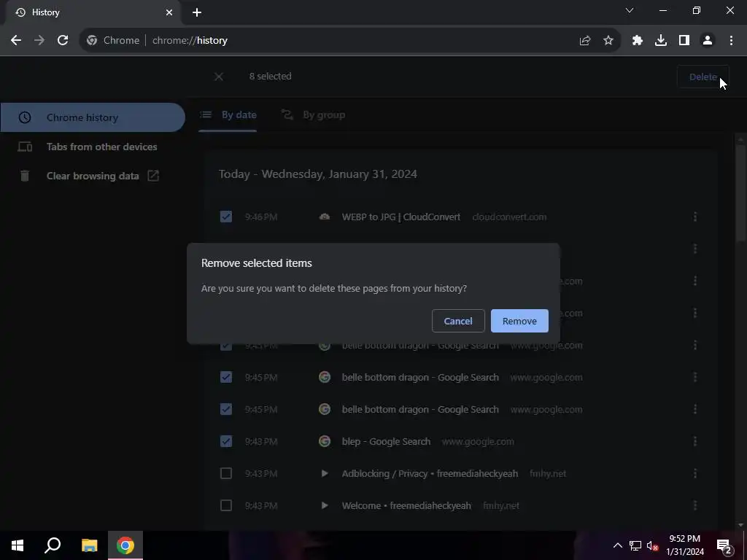Open more actions for WEBP to JPG entry
The image size is (747, 560).
695,217
